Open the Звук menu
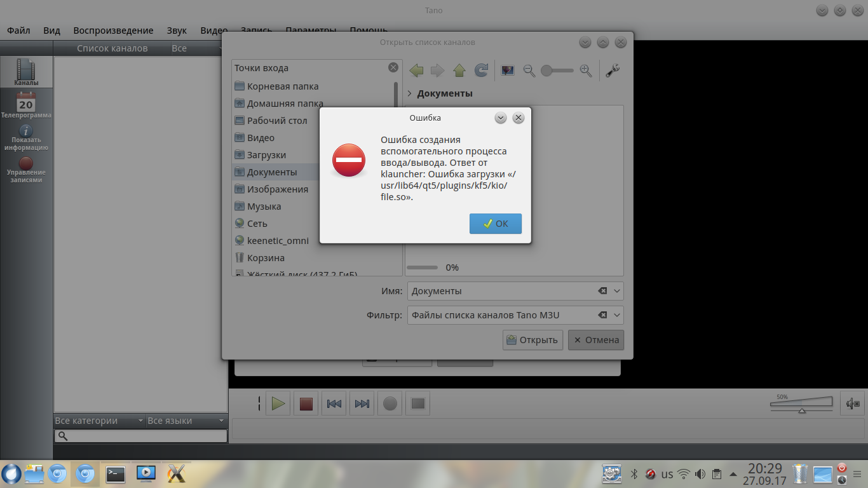 tap(177, 30)
